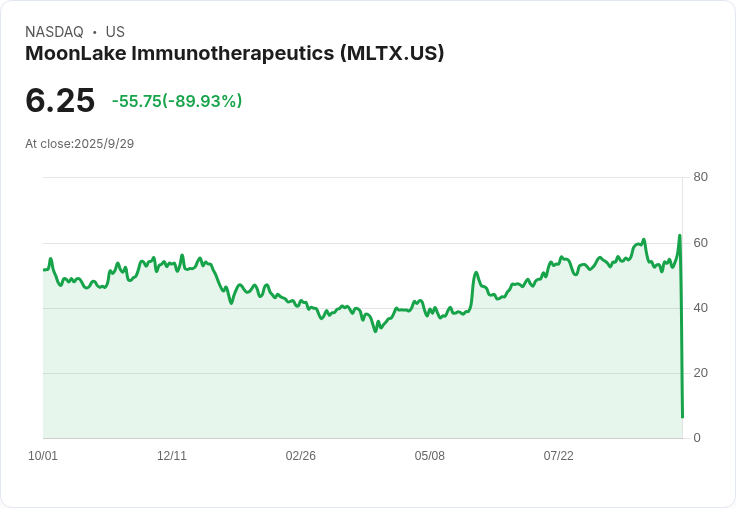The width and height of the screenshot is (736, 508).
Task: Click the 60 label on y-axis
Action: [700, 243]
